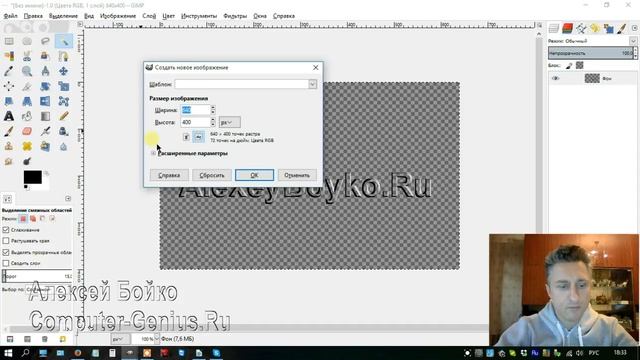Viewport: 640px width, 360px height.
Task: Click the Ширина width input field
Action: pos(196,110)
